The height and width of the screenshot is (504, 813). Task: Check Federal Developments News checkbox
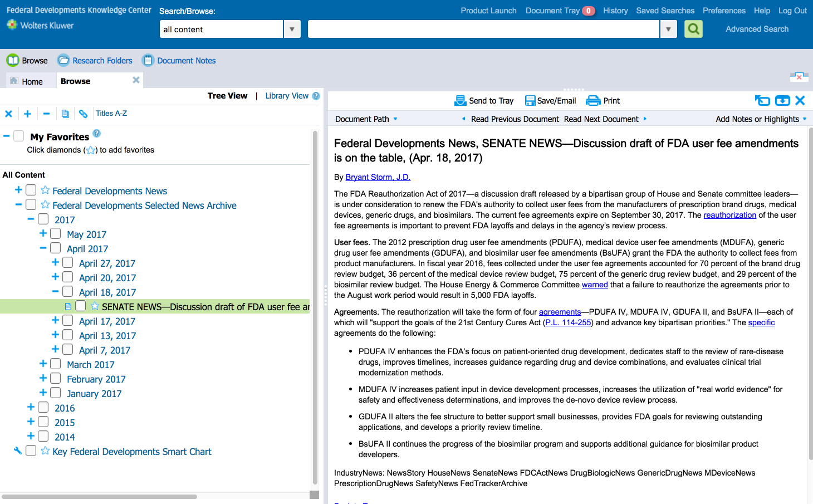31,190
